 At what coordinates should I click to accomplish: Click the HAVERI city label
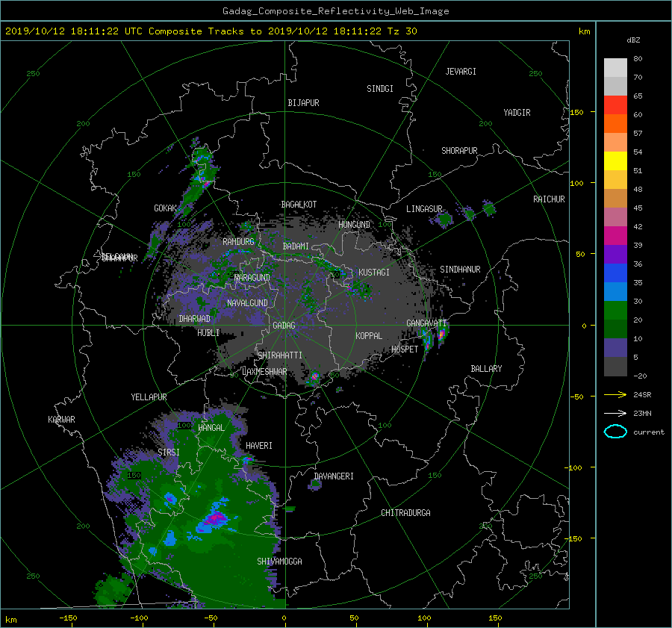pyautogui.click(x=259, y=446)
